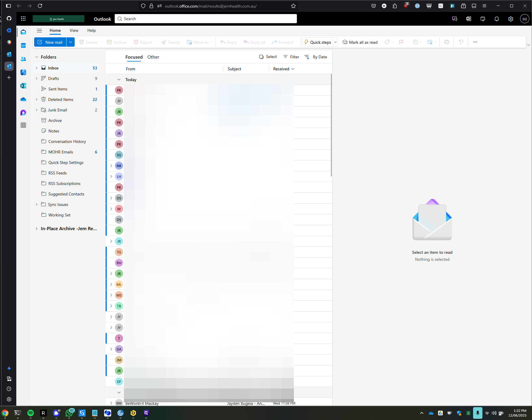Open OneDrive from the Outlook sidebar
Image resolution: width=532 pixels, height=420 pixels.
point(23,99)
